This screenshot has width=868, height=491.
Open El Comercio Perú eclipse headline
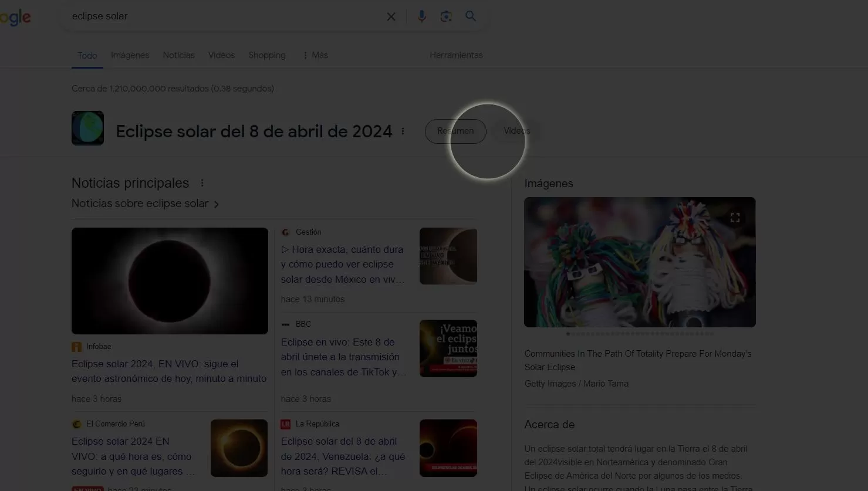[x=134, y=456]
